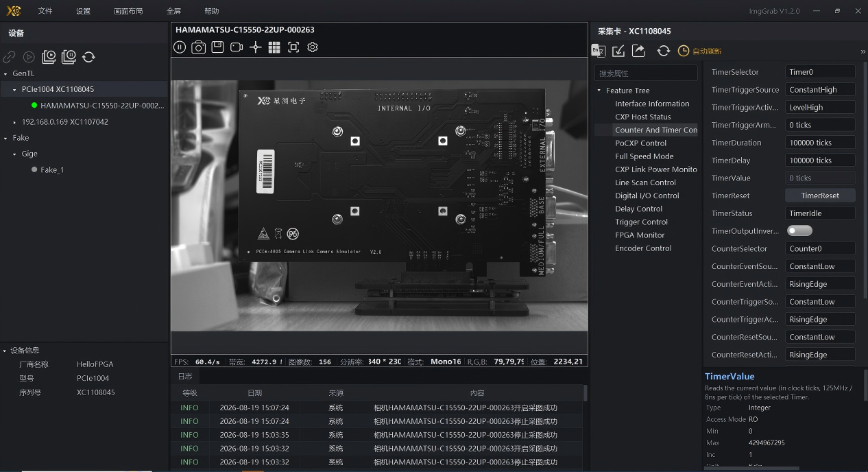Image resolution: width=868 pixels, height=472 pixels.
Task: Open Line Scan Control category
Action: tap(645, 182)
